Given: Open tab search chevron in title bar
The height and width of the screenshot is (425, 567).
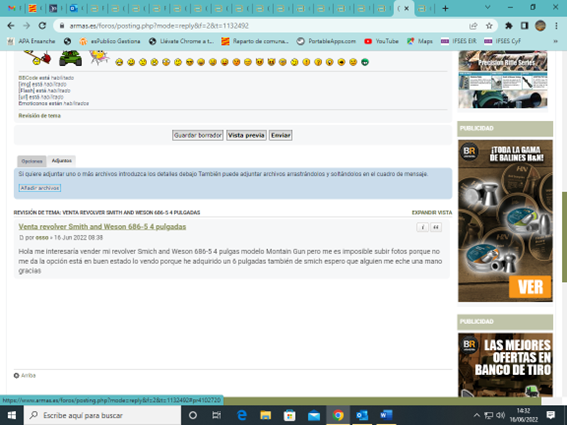Looking at the screenshot, I should point(487,7).
